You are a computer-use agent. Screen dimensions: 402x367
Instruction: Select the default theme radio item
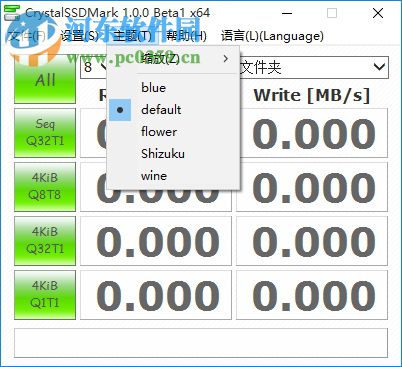pos(173,110)
